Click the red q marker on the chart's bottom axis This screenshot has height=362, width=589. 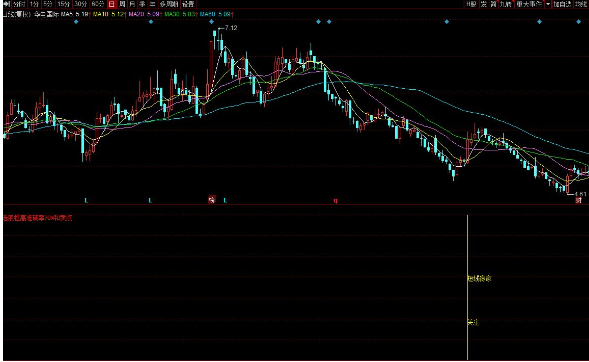(x=335, y=201)
